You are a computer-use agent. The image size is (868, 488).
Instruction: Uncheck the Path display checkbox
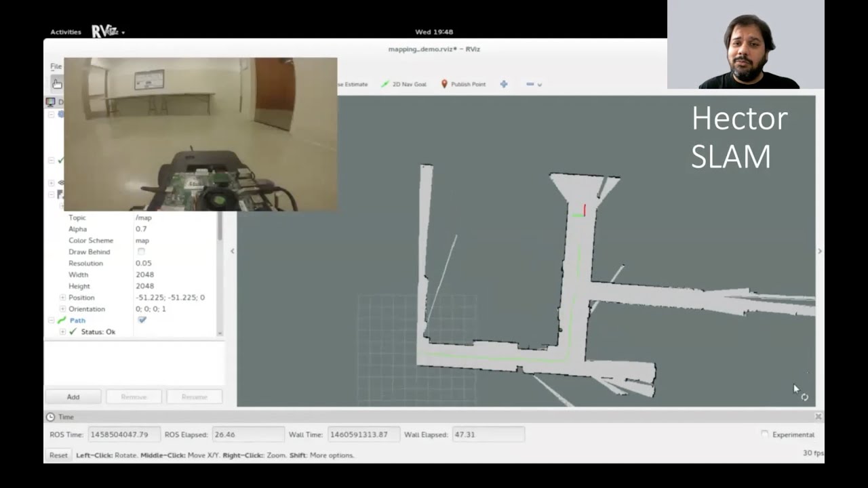coord(142,320)
